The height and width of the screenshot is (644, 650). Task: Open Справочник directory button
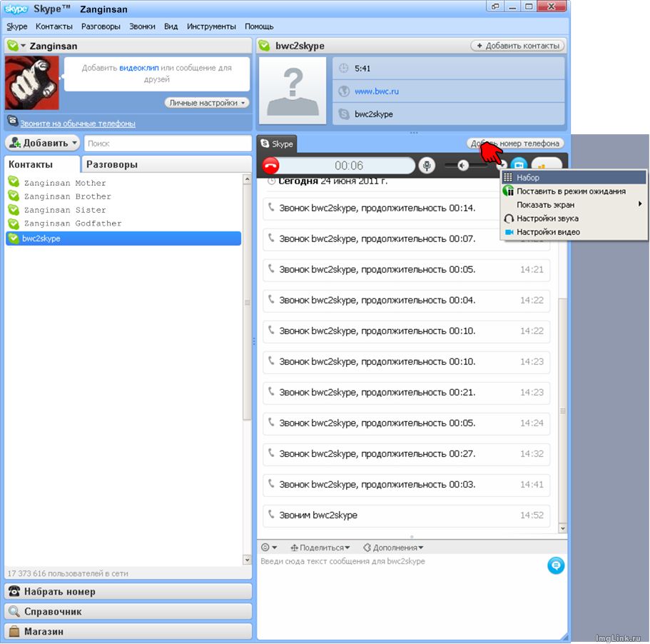128,612
